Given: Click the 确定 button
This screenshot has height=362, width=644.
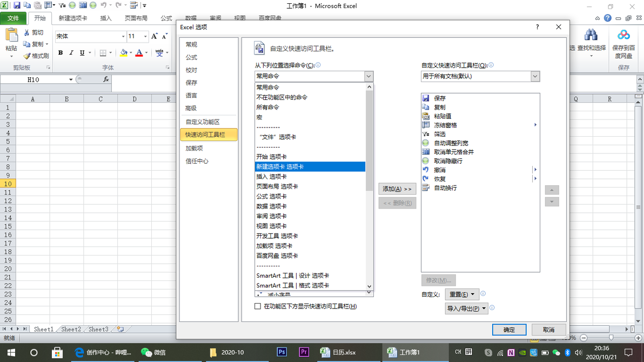Looking at the screenshot, I should (509, 330).
